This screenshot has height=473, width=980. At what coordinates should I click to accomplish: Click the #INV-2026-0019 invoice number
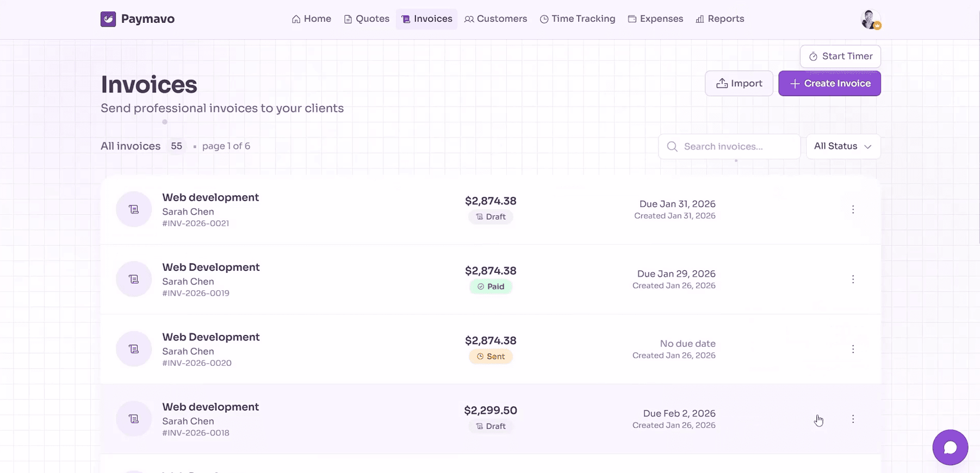(196, 294)
